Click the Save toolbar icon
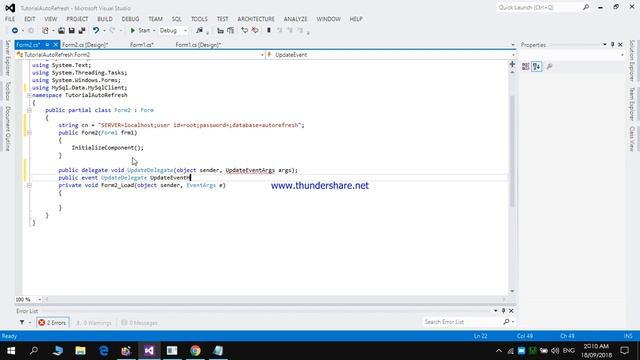640x360 pixels. (71, 31)
